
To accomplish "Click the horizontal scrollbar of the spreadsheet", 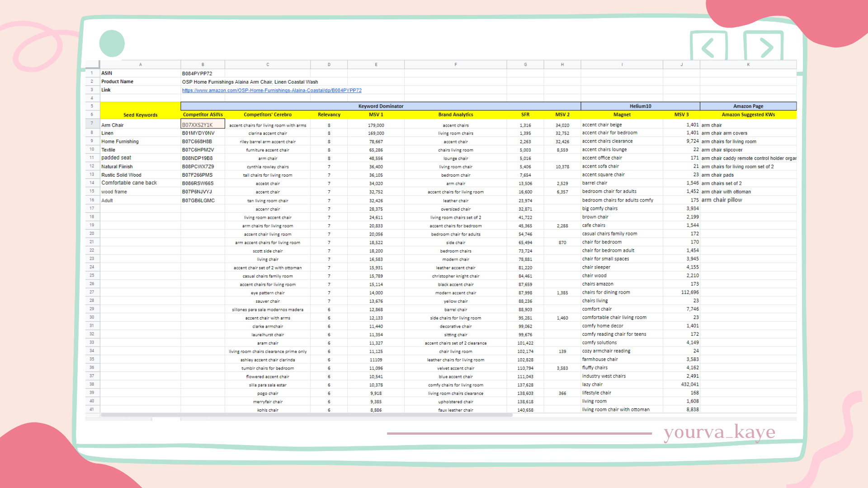I will pyautogui.click(x=307, y=415).
